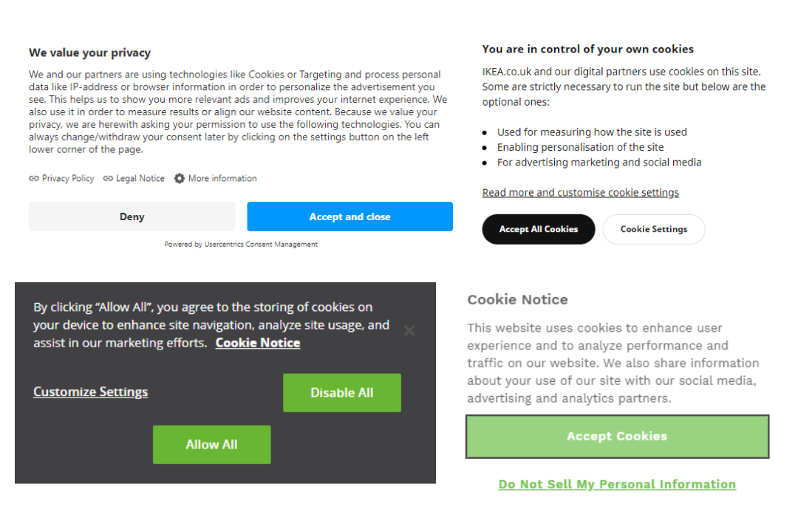Image resolution: width=798 pixels, height=532 pixels.
Task: Click the Powered by Usercentrics text
Action: 240,244
